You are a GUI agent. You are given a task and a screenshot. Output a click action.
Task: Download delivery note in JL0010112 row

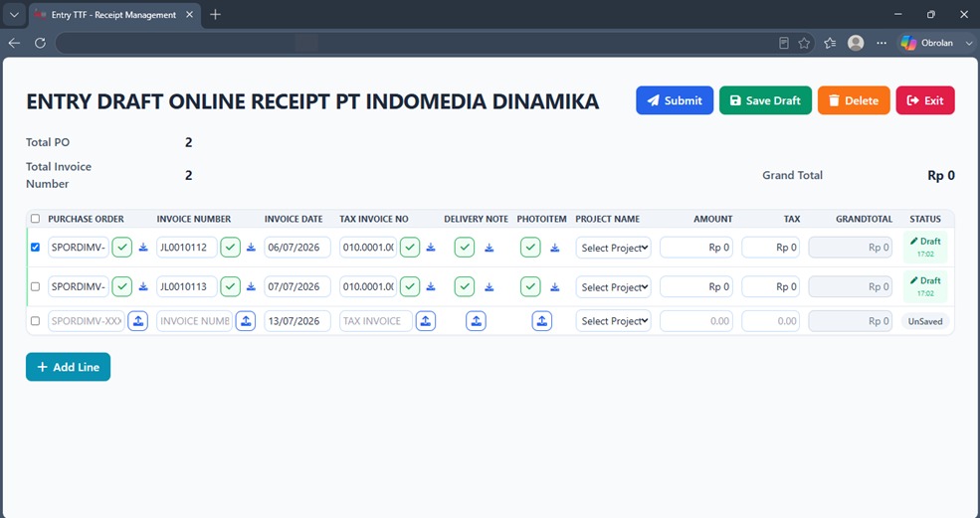(x=490, y=248)
